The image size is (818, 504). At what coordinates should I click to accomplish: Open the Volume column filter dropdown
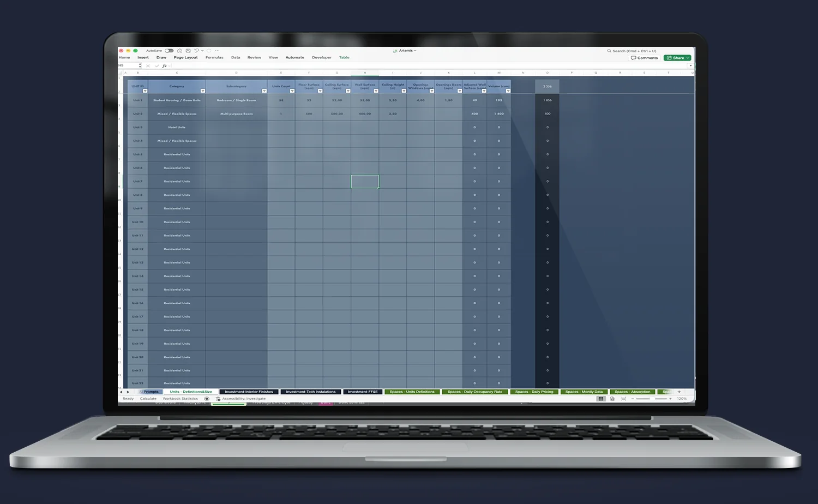[508, 91]
